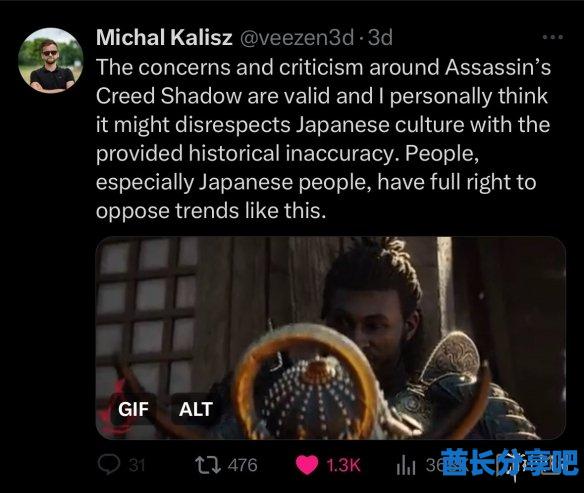Click the 31 replies count

137,465
